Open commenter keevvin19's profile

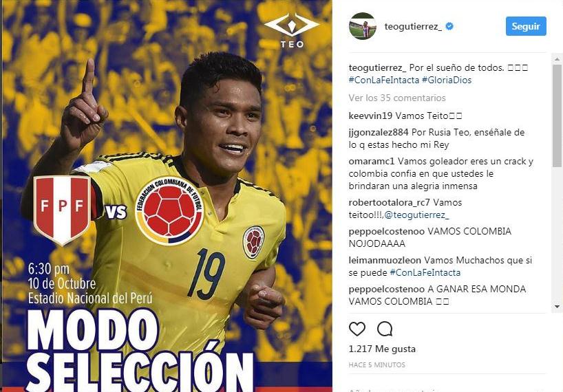coord(370,116)
